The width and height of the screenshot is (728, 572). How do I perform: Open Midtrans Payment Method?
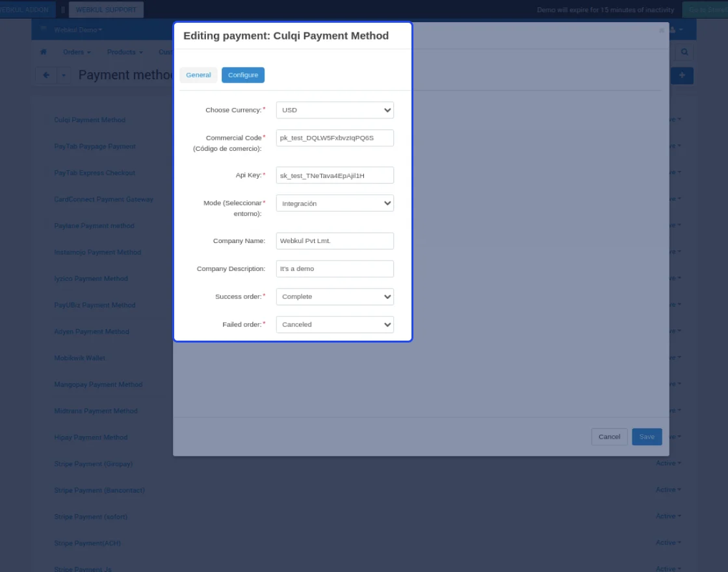(96, 411)
